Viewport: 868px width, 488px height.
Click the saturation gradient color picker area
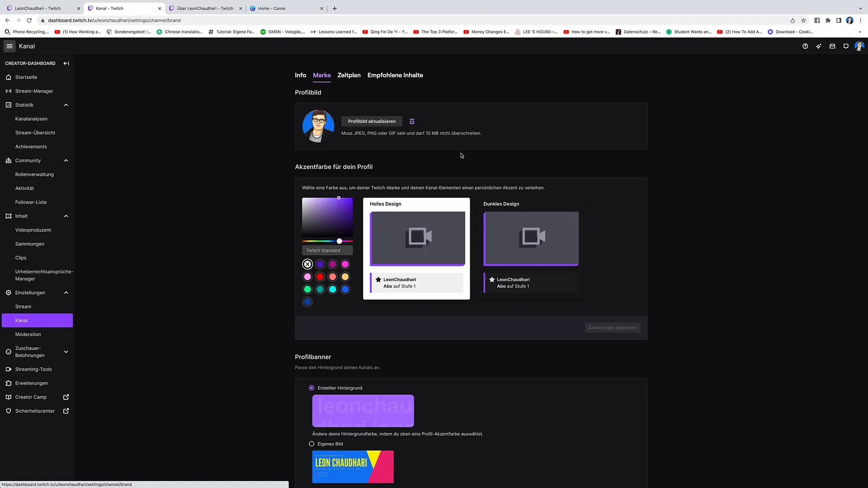(327, 217)
